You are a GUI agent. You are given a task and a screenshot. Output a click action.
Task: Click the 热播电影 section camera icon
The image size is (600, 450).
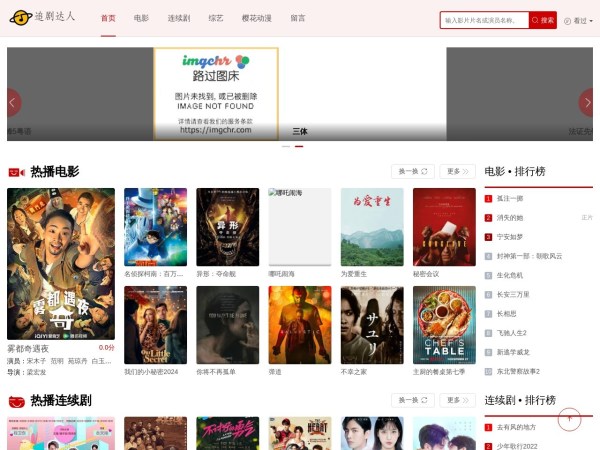(x=16, y=172)
